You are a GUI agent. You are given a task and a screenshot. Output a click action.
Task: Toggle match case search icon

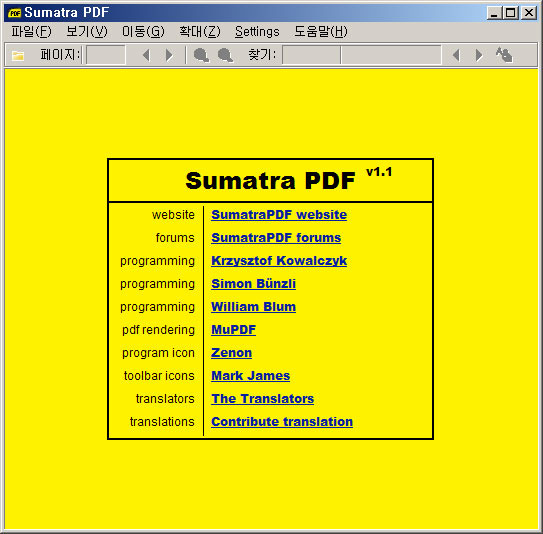pyautogui.click(x=504, y=55)
